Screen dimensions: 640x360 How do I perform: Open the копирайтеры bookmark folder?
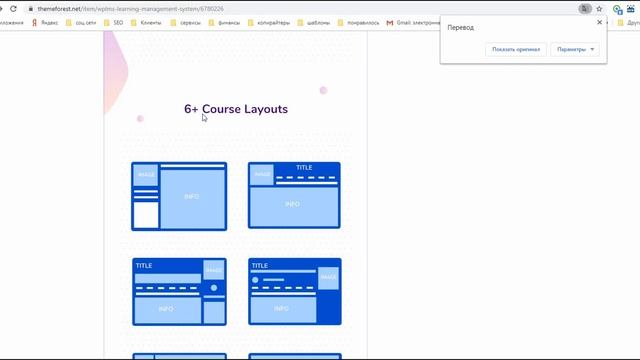coord(269,23)
